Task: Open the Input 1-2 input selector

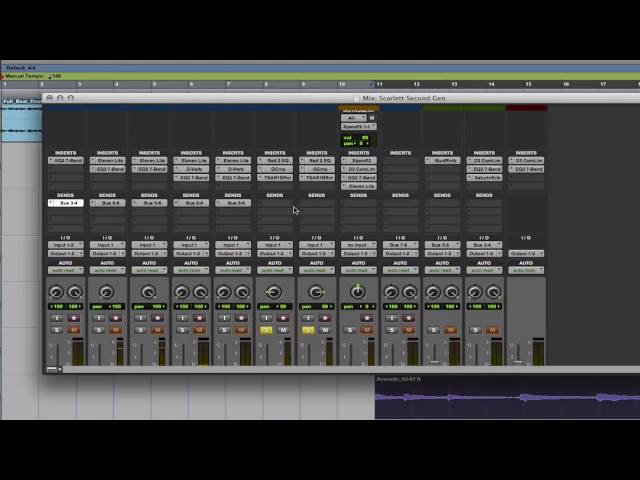Action: (66, 245)
